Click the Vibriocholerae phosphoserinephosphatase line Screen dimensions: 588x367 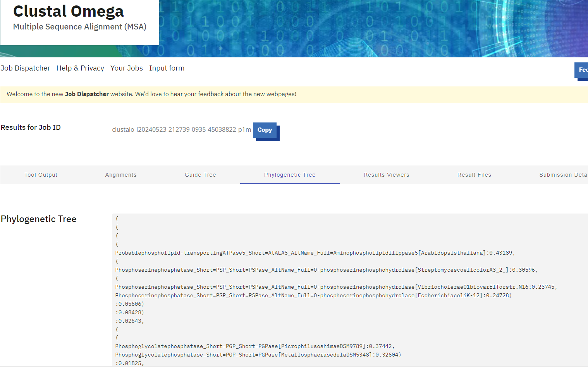coord(336,287)
